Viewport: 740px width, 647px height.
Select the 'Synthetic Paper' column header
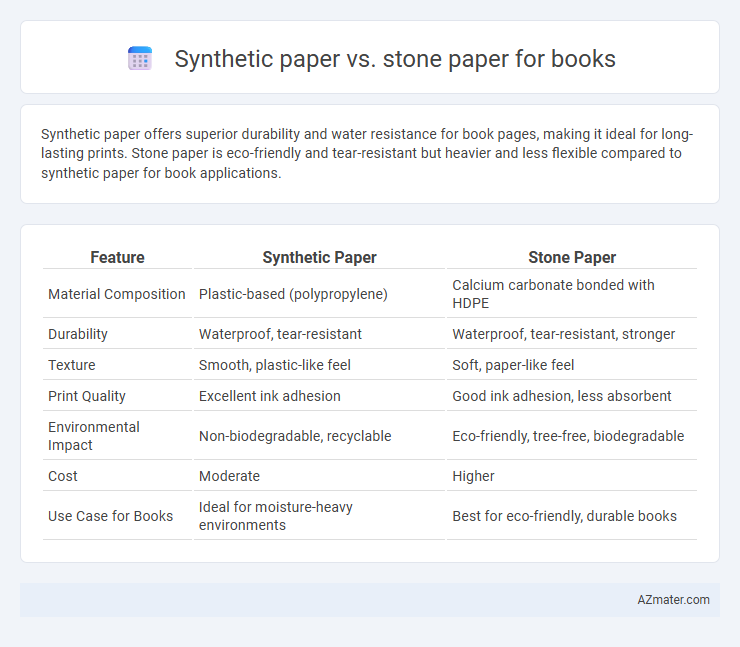pos(320,257)
